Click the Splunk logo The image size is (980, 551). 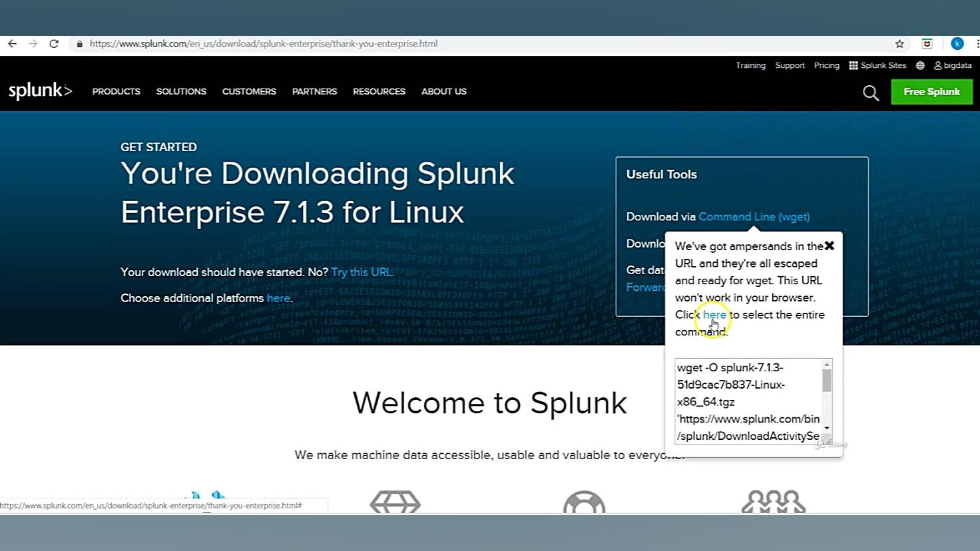click(40, 90)
